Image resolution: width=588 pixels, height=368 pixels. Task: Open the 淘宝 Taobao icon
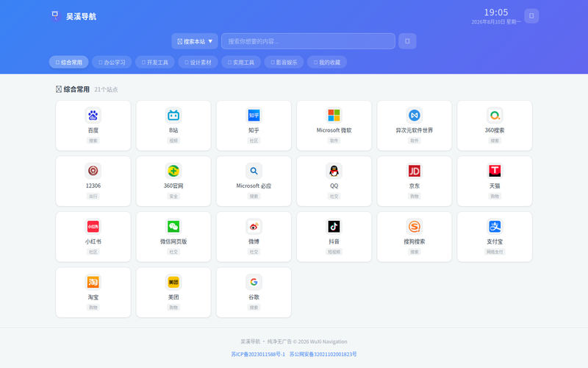click(93, 282)
